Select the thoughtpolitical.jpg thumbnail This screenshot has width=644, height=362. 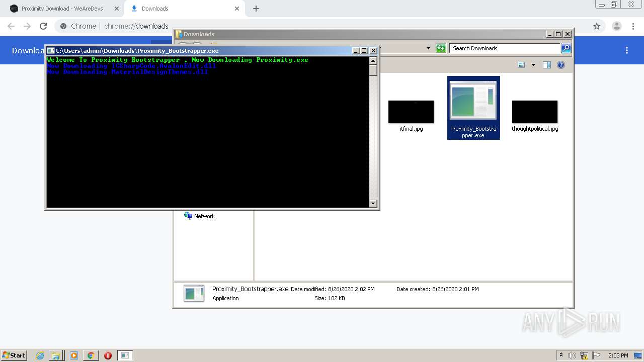click(535, 112)
